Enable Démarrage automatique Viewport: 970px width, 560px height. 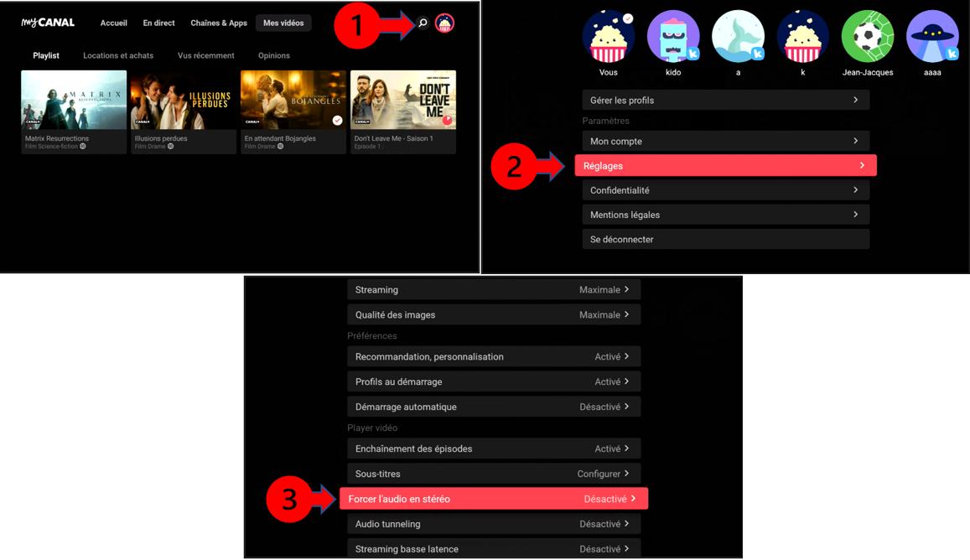click(494, 407)
